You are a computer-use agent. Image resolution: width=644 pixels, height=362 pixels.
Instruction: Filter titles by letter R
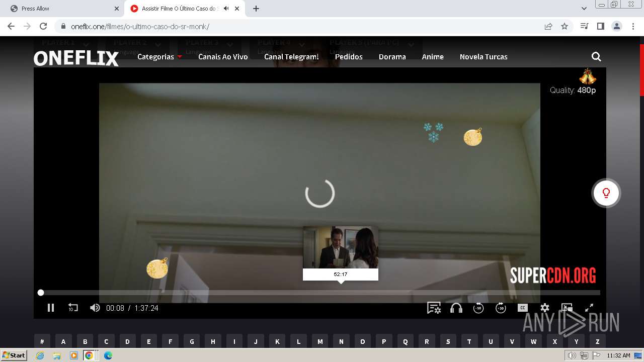pyautogui.click(x=427, y=341)
